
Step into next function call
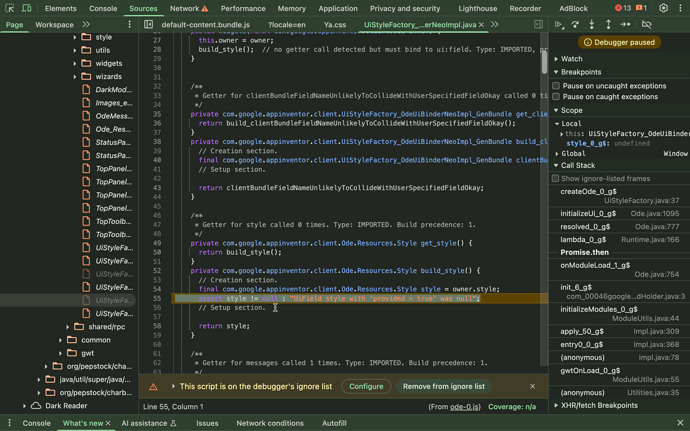pos(591,25)
